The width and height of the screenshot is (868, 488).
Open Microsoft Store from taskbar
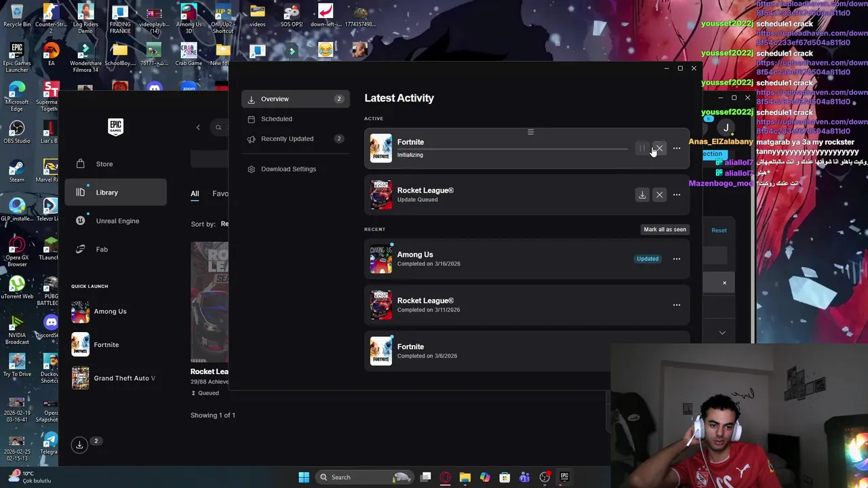pyautogui.click(x=505, y=477)
